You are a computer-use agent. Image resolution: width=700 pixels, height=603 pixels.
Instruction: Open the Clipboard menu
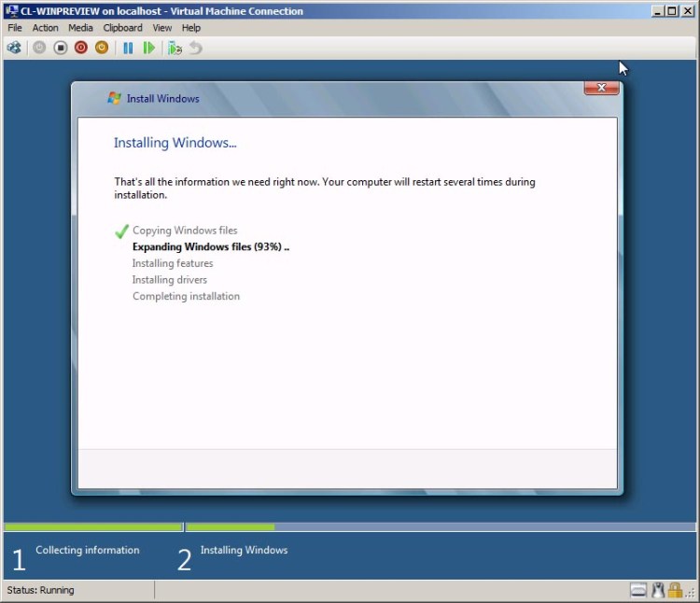pyautogui.click(x=122, y=28)
